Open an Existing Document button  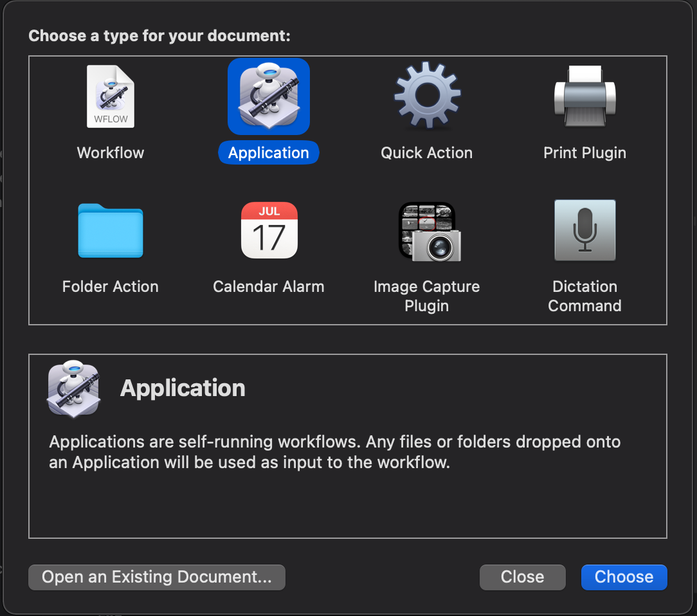[157, 577]
